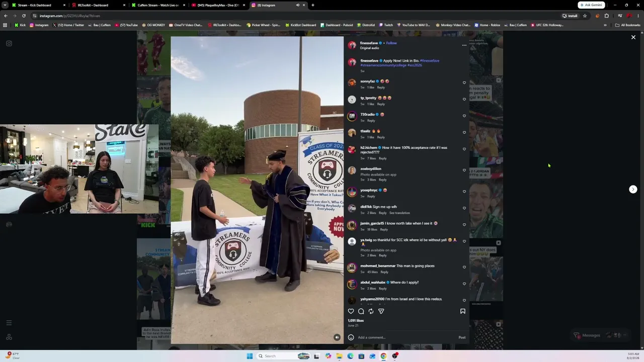Open the DistroKid bookmark

tap(366, 25)
